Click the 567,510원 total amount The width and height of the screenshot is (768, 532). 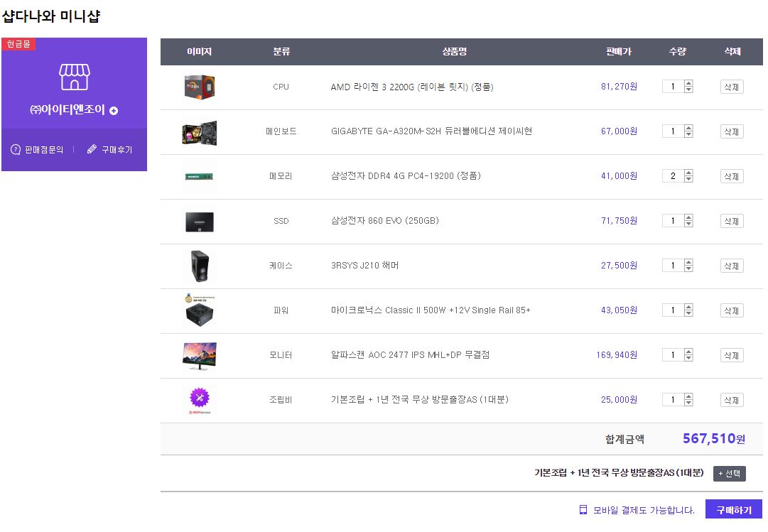713,438
